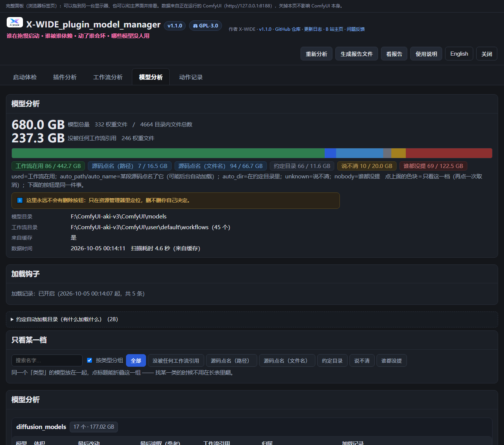Click the blue info icon in the notice

click(20, 200)
